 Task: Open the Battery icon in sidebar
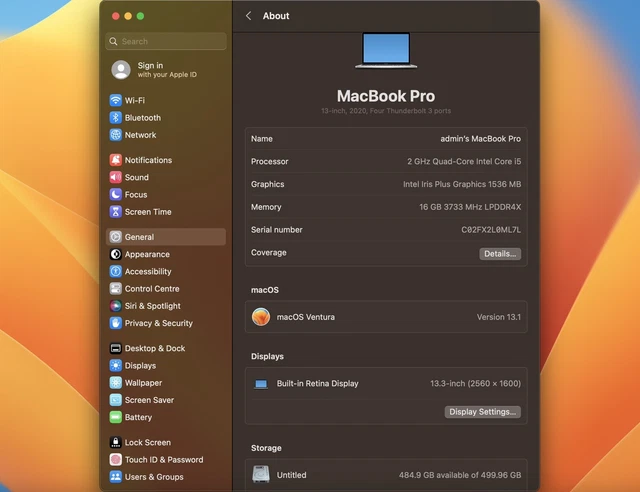(x=116, y=417)
